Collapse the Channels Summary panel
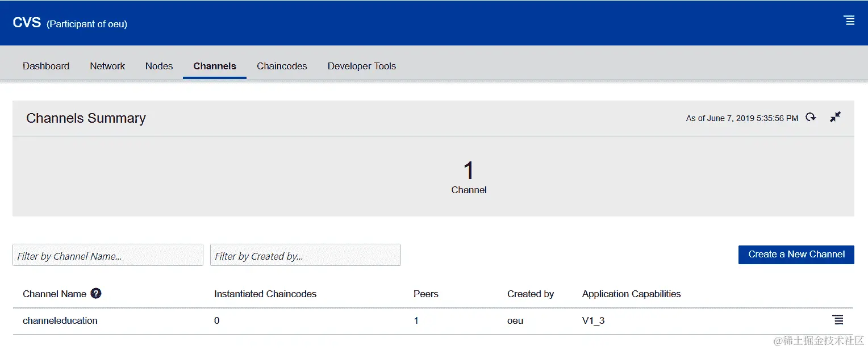Image resolution: width=868 pixels, height=350 pixels. click(x=835, y=117)
